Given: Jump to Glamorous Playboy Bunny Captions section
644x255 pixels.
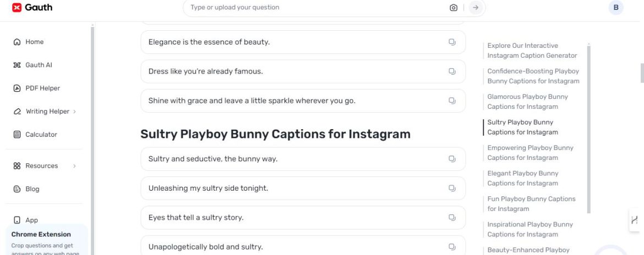Looking at the screenshot, I should (x=527, y=102).
